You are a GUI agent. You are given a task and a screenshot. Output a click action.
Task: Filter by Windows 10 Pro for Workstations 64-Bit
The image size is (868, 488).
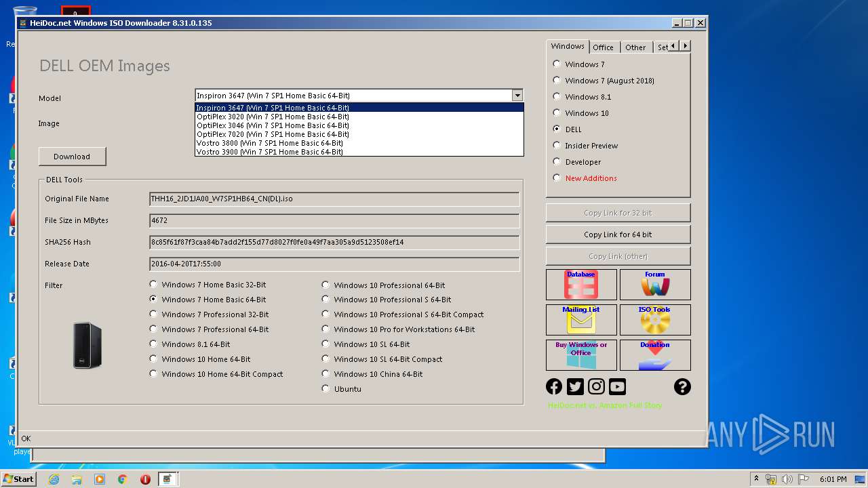click(x=325, y=329)
